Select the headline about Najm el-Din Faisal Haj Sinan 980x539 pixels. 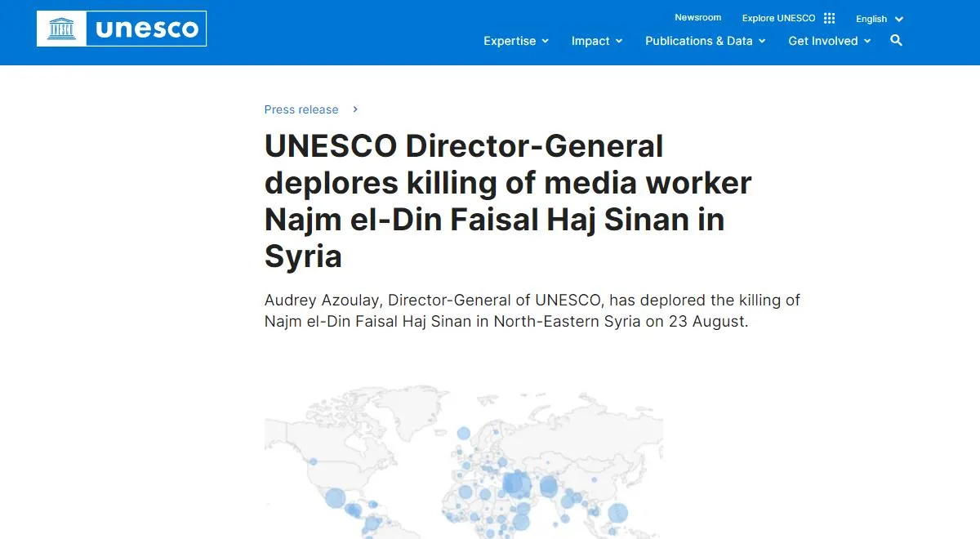pyautogui.click(x=508, y=201)
